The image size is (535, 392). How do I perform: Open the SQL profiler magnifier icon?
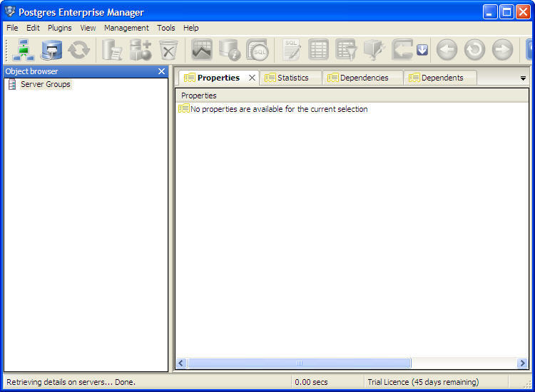258,50
